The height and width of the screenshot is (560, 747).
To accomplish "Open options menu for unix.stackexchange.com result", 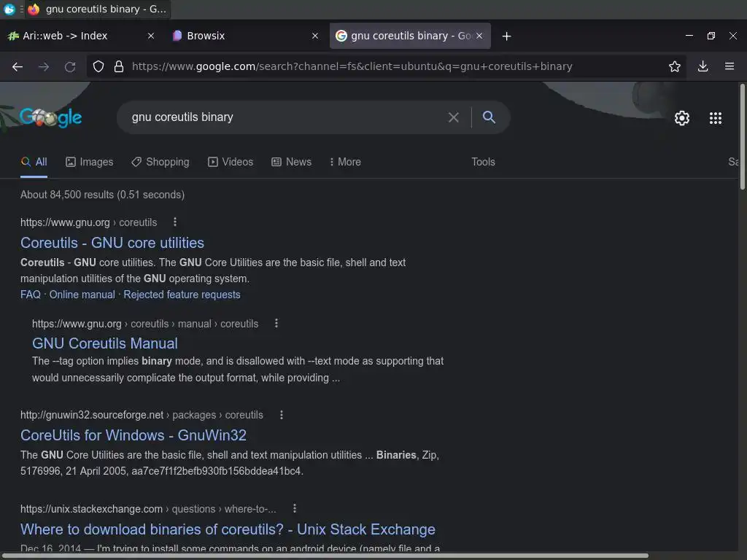I will [295, 508].
